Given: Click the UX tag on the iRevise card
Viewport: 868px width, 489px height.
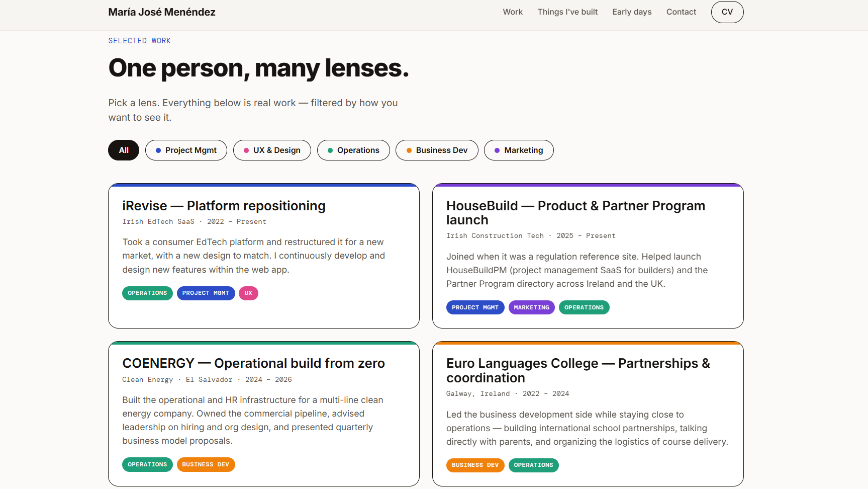Looking at the screenshot, I should [248, 293].
